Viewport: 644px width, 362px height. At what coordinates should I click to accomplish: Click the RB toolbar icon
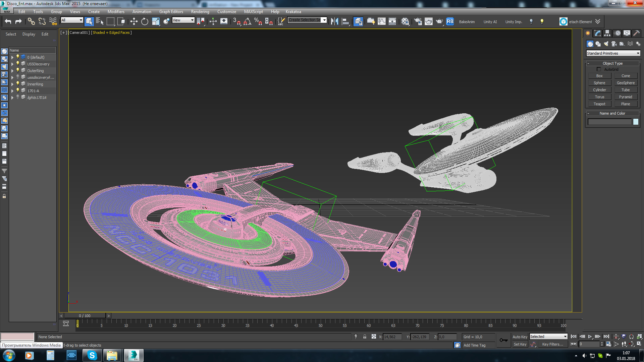point(450,21)
